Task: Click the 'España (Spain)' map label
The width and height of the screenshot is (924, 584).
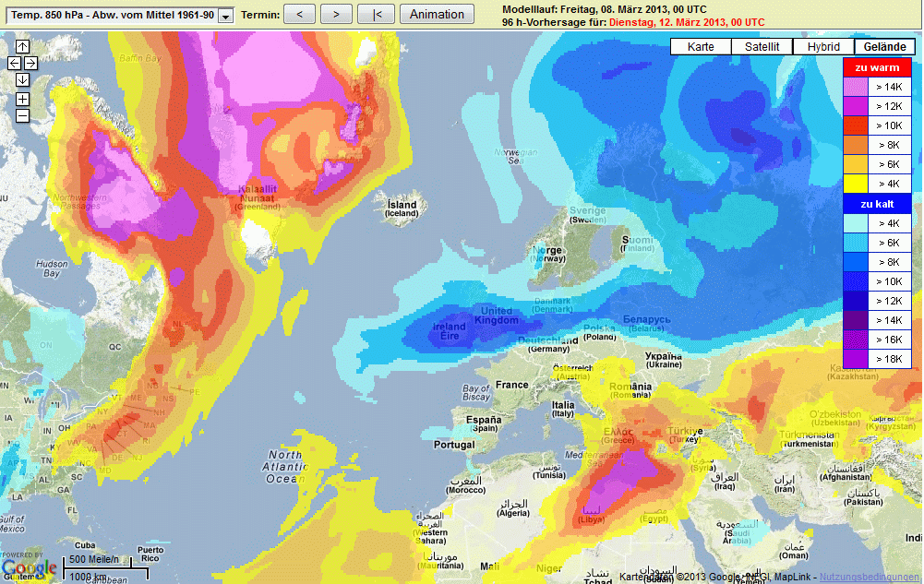Action: click(x=484, y=423)
